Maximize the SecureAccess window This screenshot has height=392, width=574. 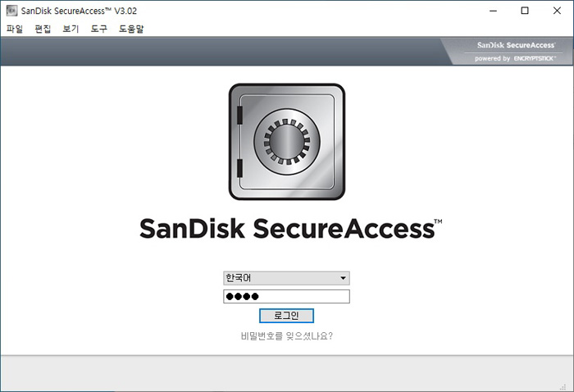click(x=525, y=11)
